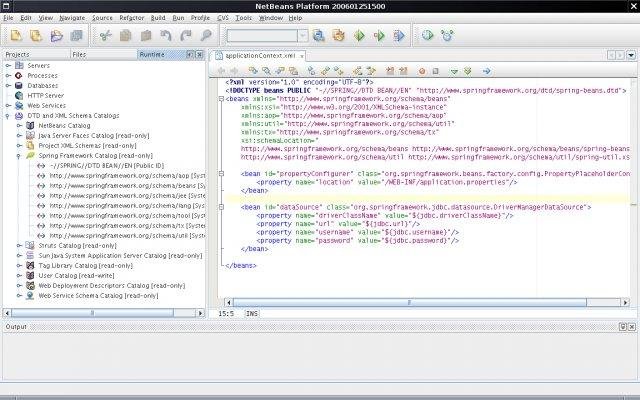Click the Stop Macro Recording icon
The width and height of the screenshot is (640, 400).
pos(436,71)
